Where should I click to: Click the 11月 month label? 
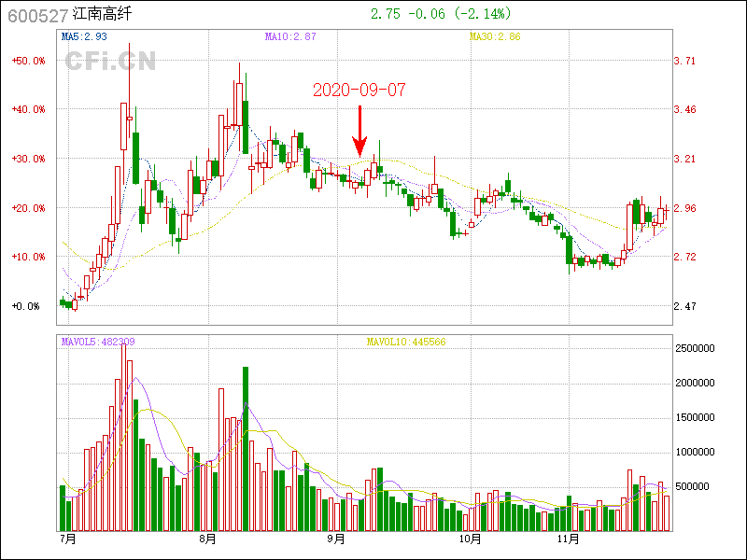point(569,539)
